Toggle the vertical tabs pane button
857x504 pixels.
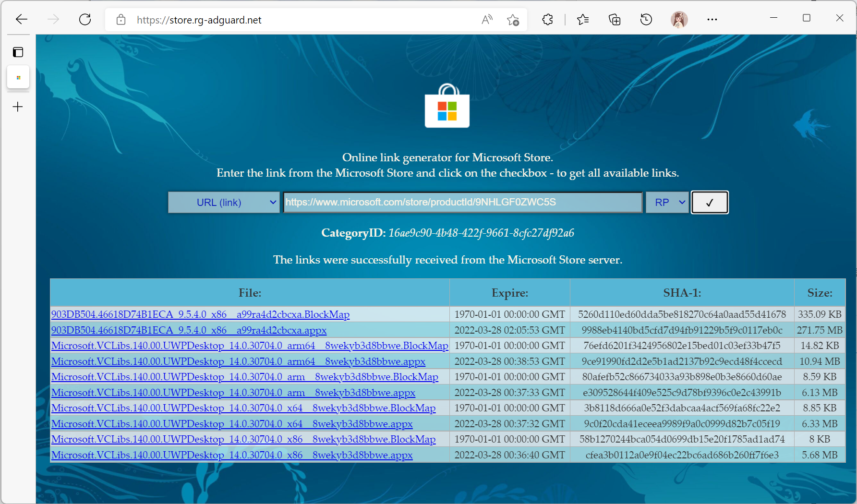pos(18,52)
